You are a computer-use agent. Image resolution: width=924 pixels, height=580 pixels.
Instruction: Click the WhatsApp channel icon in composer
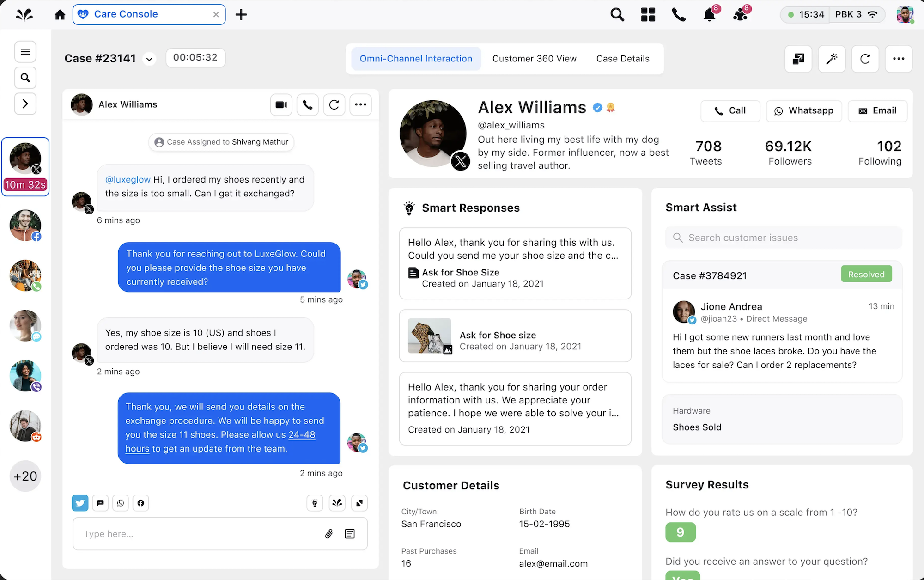coord(120,502)
